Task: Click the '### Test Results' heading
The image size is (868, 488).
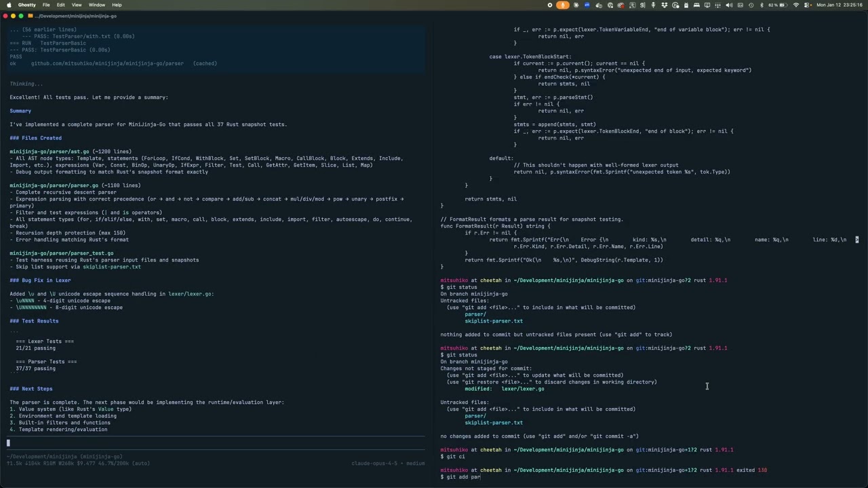Action: tap(34, 321)
